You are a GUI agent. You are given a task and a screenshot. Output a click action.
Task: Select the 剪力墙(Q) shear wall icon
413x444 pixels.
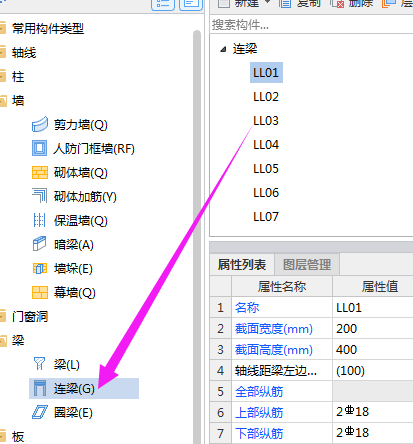40,125
